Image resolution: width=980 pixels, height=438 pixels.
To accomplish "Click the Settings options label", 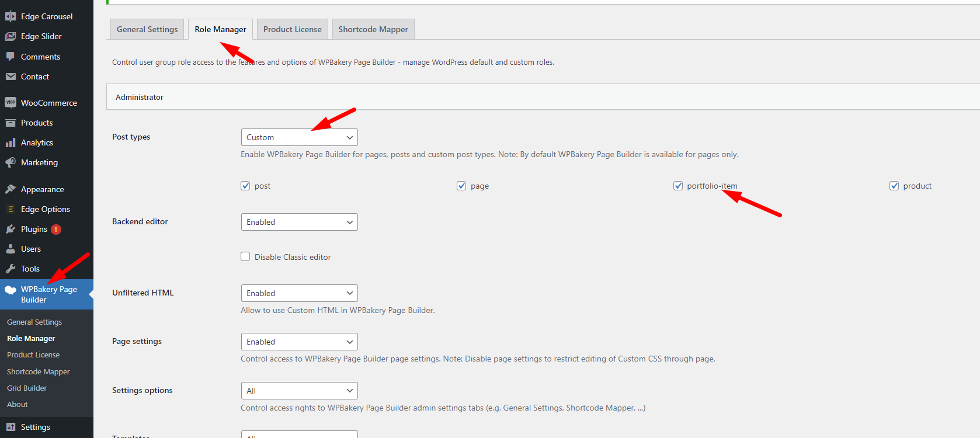I will 143,390.
